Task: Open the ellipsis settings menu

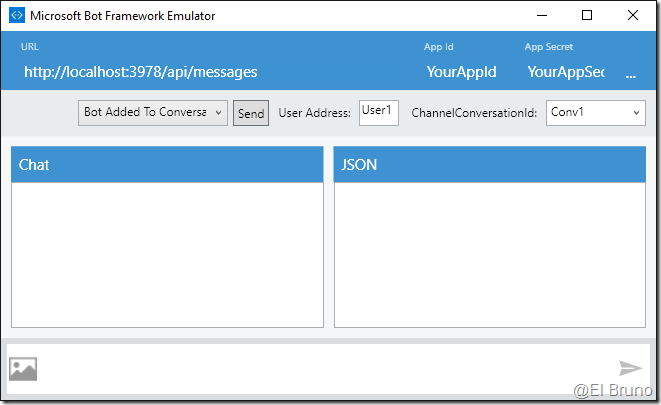Action: [630, 74]
